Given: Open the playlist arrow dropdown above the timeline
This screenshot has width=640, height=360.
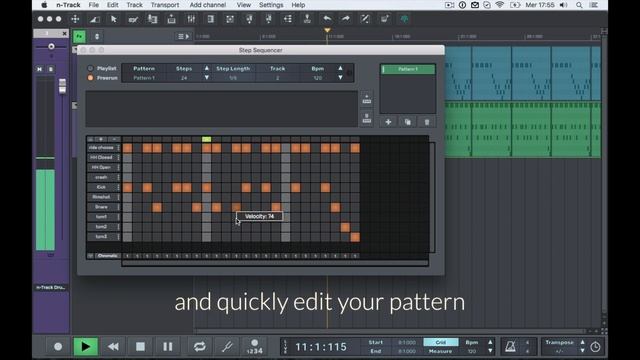Looking at the screenshot, I should point(183,36).
